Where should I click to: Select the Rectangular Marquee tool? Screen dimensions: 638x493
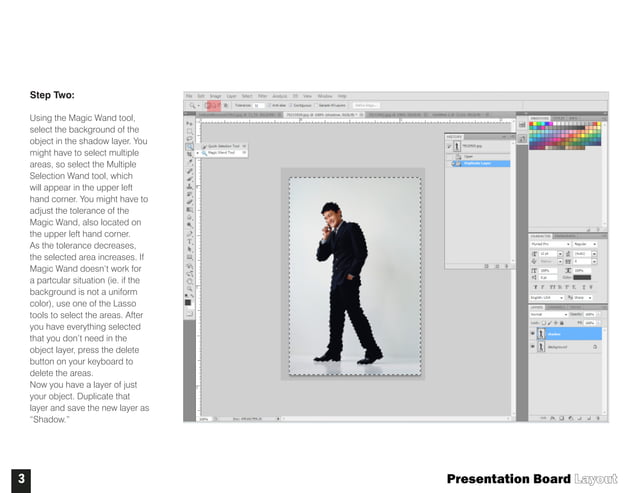(x=189, y=131)
